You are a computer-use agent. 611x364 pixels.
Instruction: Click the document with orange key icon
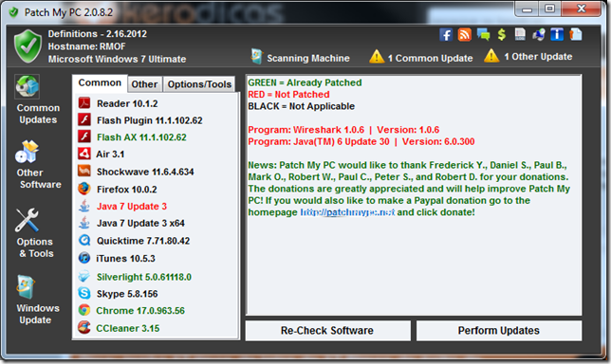[x=576, y=35]
